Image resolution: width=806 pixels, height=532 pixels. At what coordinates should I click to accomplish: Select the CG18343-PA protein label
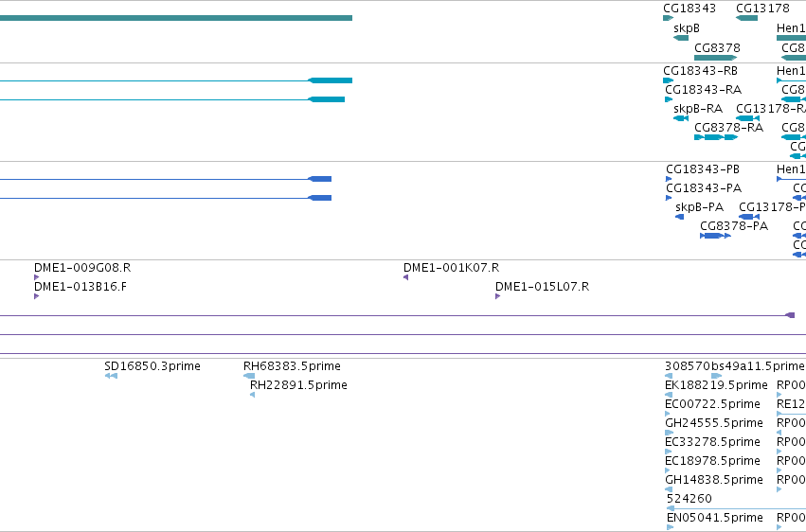tap(704, 188)
